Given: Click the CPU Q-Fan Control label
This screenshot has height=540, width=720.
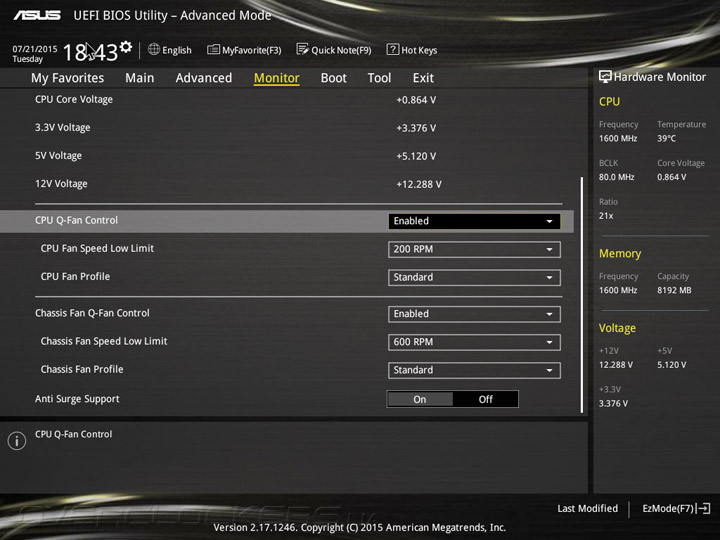Looking at the screenshot, I should [x=76, y=220].
